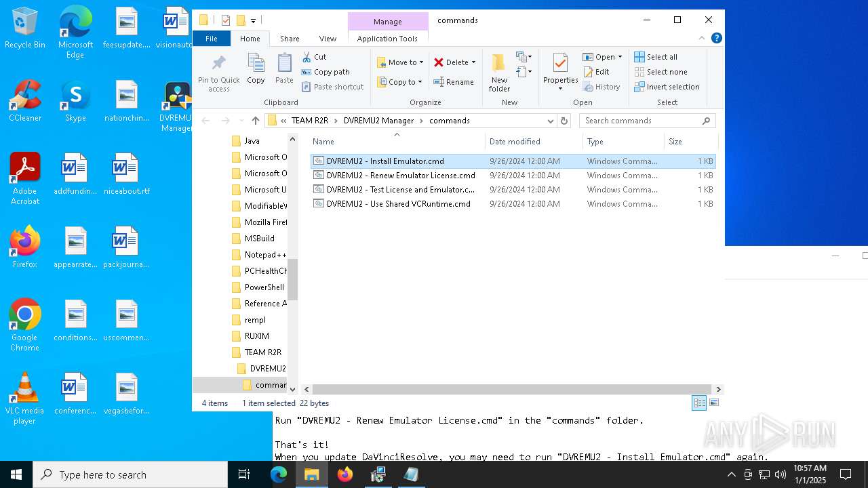Open Task View on the taskbar

(x=244, y=474)
